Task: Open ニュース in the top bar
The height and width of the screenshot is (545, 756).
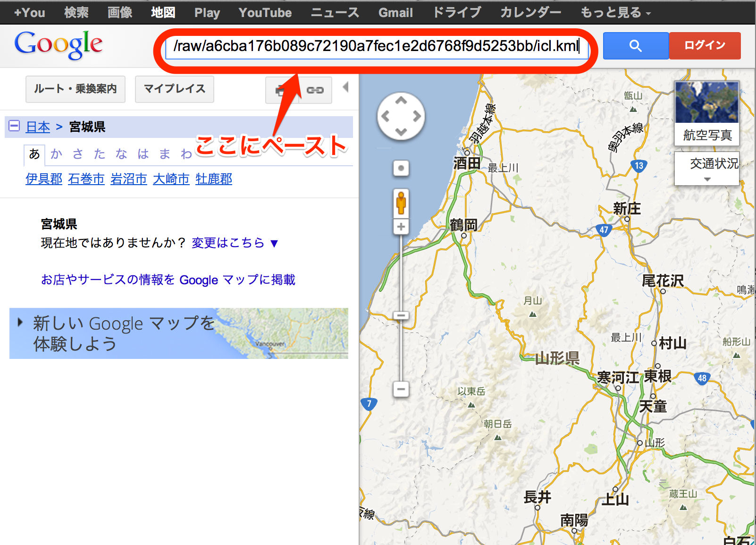Action: [335, 13]
